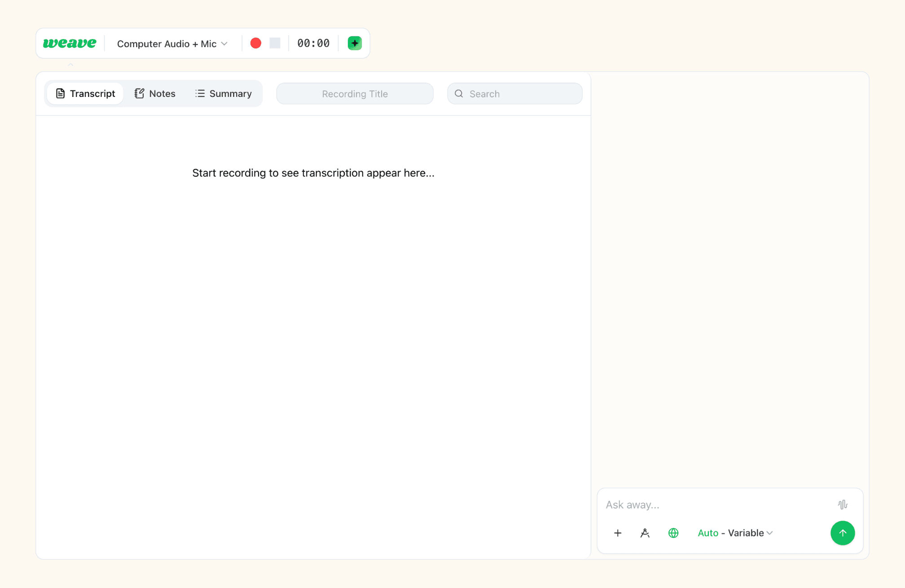Start recording with the red button

coord(255,43)
